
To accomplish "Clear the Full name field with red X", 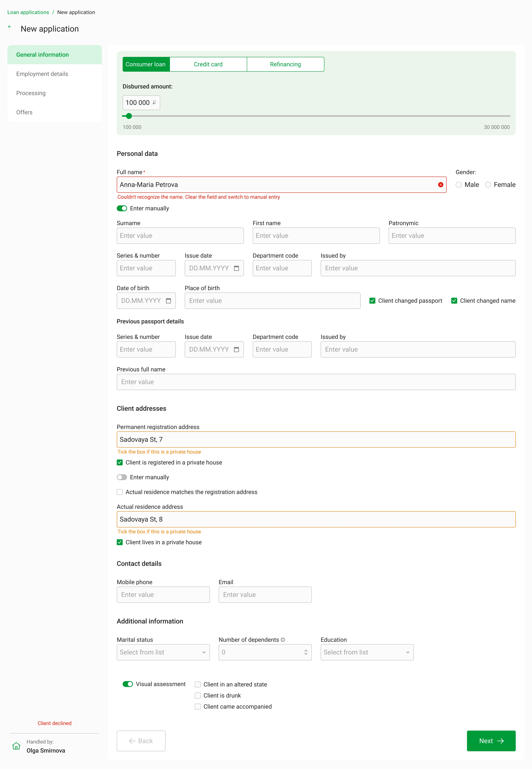I will click(440, 185).
